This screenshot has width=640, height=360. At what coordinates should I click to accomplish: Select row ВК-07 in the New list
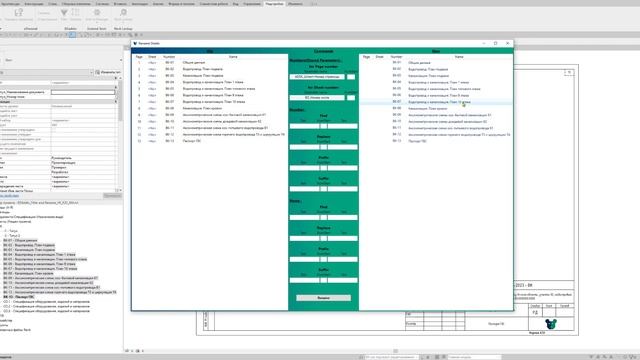(436, 102)
